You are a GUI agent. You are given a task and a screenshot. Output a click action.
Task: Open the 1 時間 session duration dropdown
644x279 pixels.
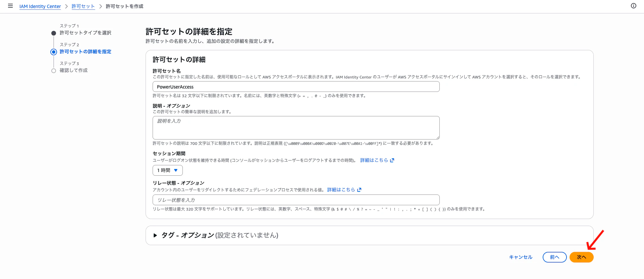[x=168, y=170]
